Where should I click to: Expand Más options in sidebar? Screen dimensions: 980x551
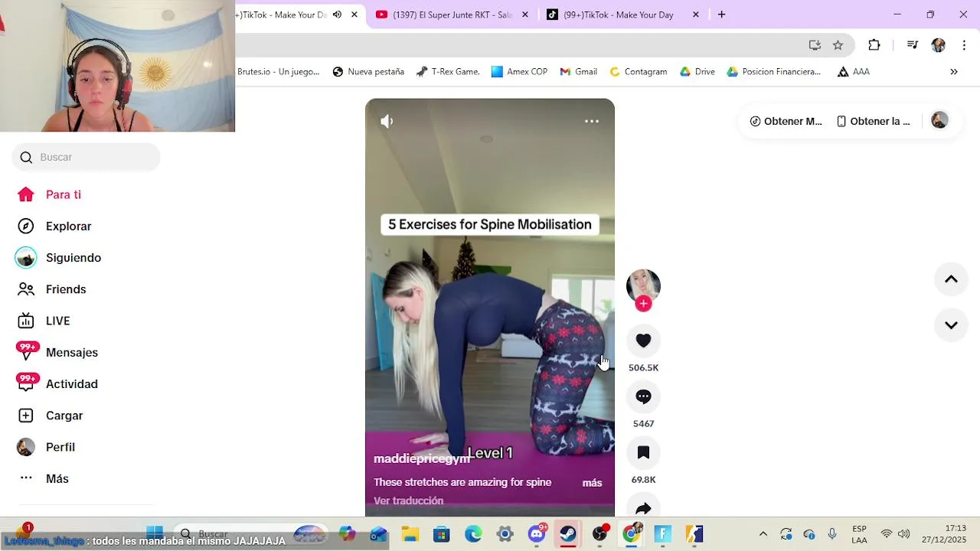[44, 478]
